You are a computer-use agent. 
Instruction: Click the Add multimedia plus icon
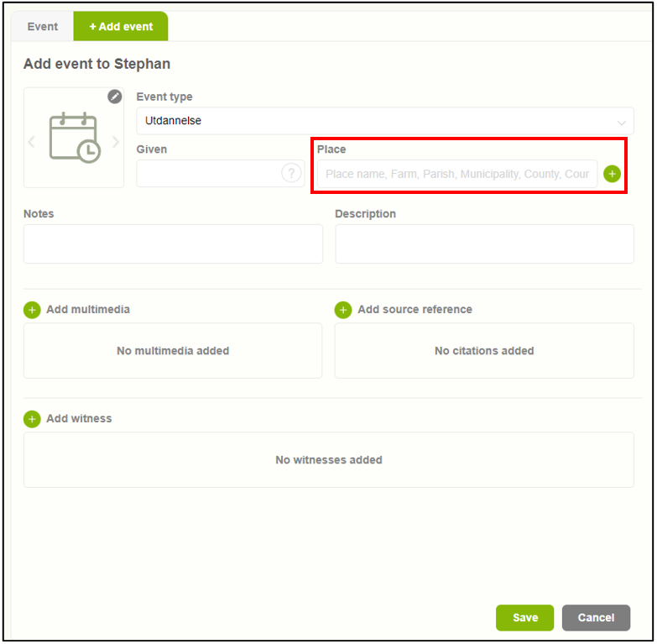pyautogui.click(x=32, y=310)
